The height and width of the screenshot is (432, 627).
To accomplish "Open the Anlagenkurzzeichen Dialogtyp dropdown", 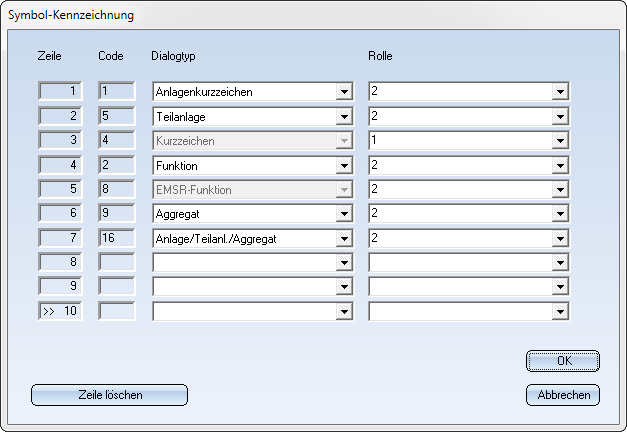I will coord(344,92).
